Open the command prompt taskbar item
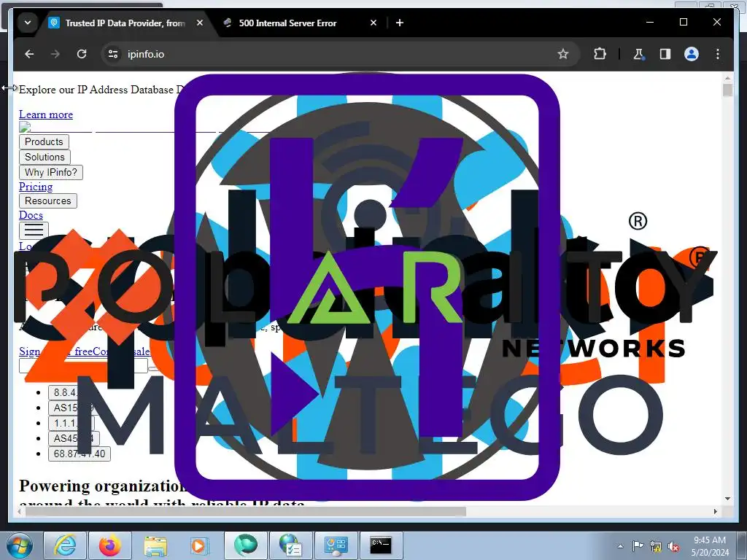 click(x=381, y=545)
